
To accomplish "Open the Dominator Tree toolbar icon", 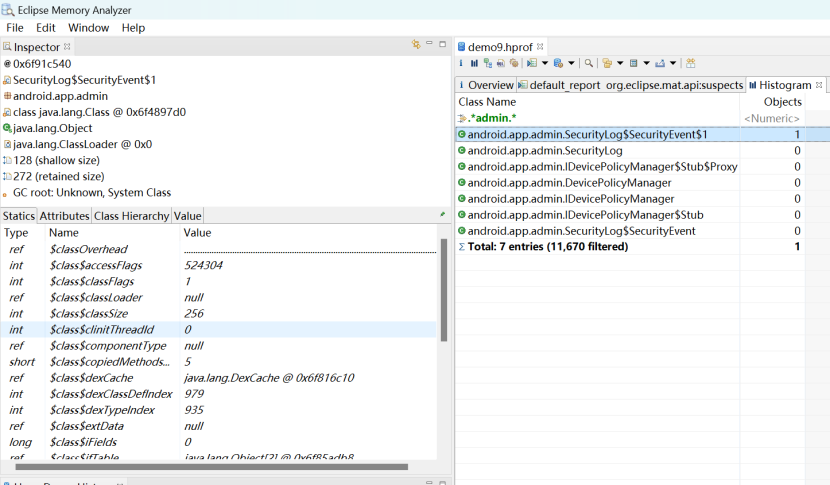I will (x=487, y=63).
